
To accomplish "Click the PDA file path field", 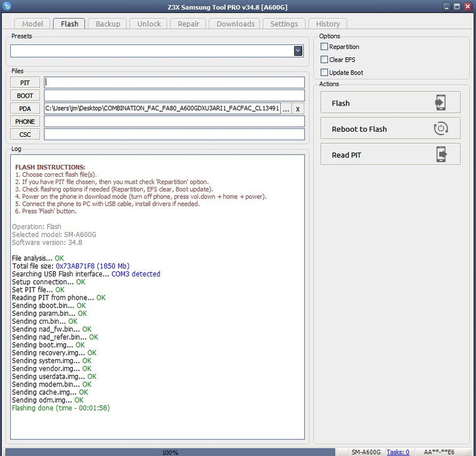I will coord(162,108).
